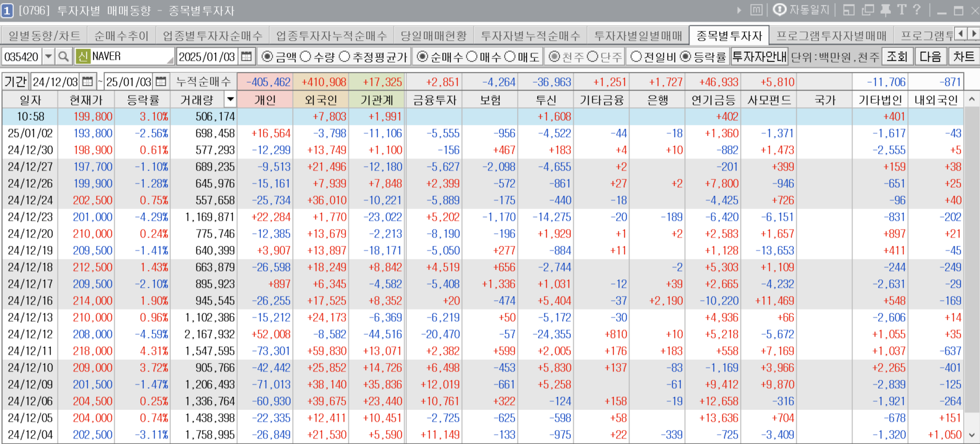Viewport: 980px width, 444px height.
Task: Click the pin window icon in title bar
Action: [x=885, y=10]
